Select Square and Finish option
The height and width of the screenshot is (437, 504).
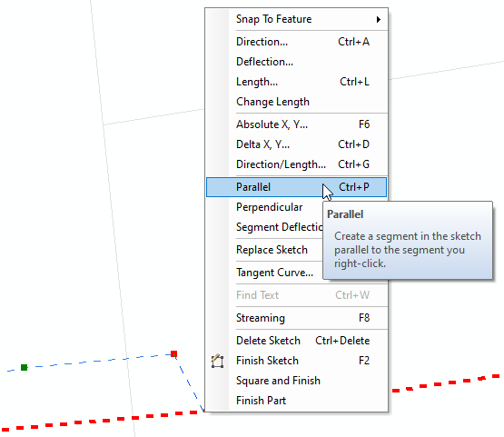(x=296, y=381)
